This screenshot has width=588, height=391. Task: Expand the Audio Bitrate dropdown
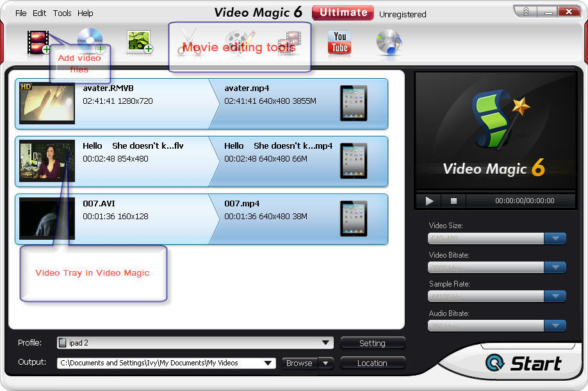[x=555, y=326]
